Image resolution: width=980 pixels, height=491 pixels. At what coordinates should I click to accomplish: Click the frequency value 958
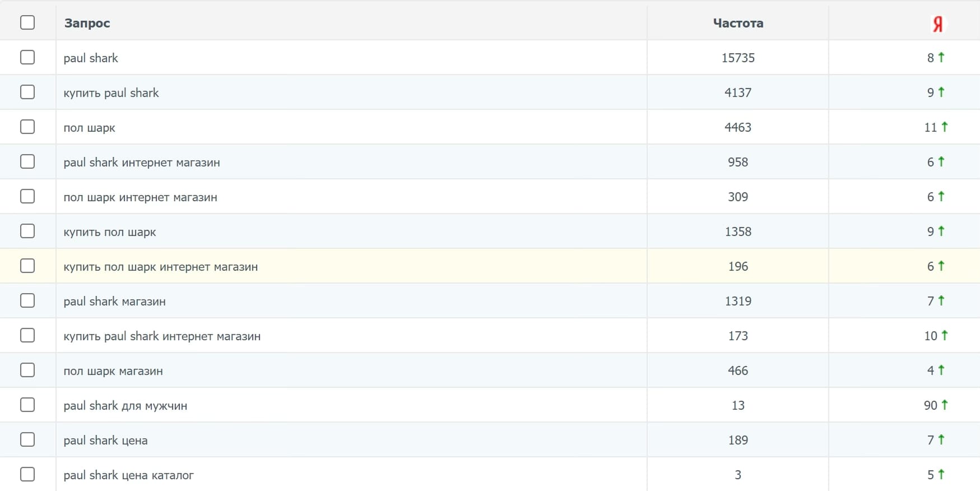coord(738,162)
